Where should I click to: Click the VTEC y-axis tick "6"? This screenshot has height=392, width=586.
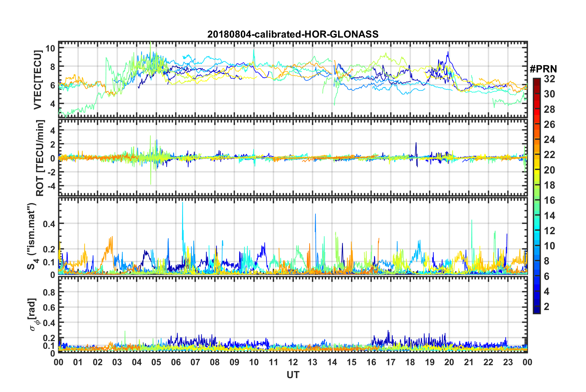(x=53, y=85)
